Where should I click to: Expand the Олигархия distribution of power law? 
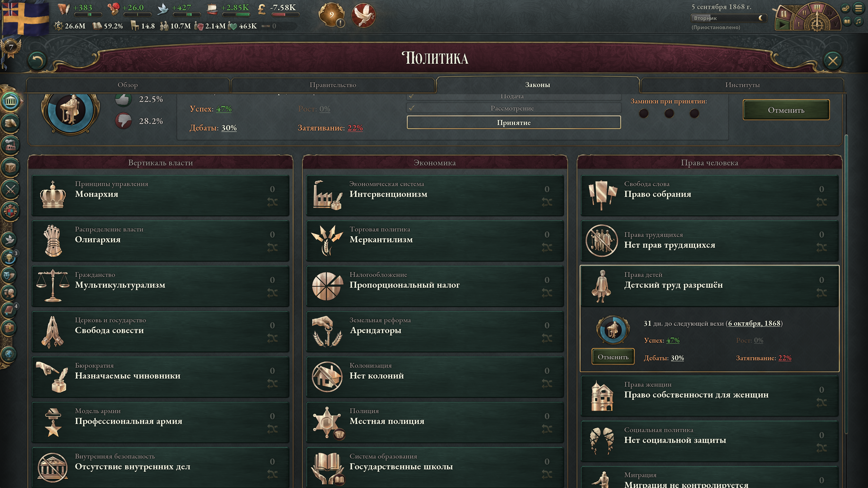pyautogui.click(x=160, y=241)
